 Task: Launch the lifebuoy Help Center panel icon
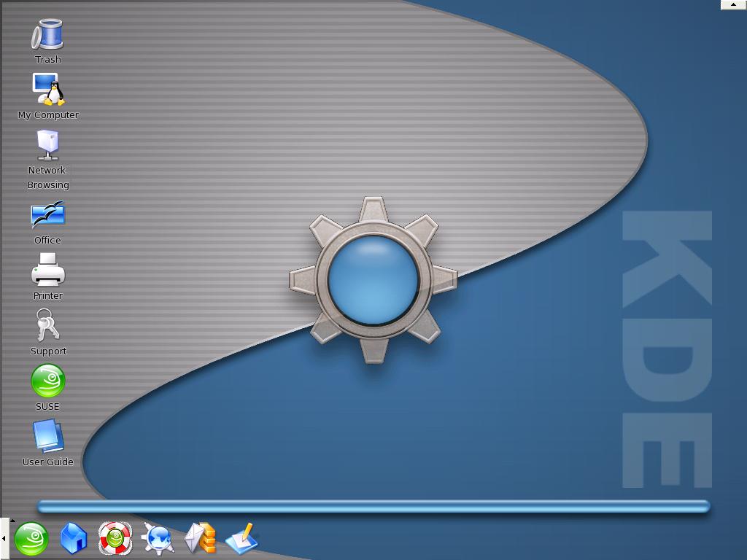pos(115,538)
